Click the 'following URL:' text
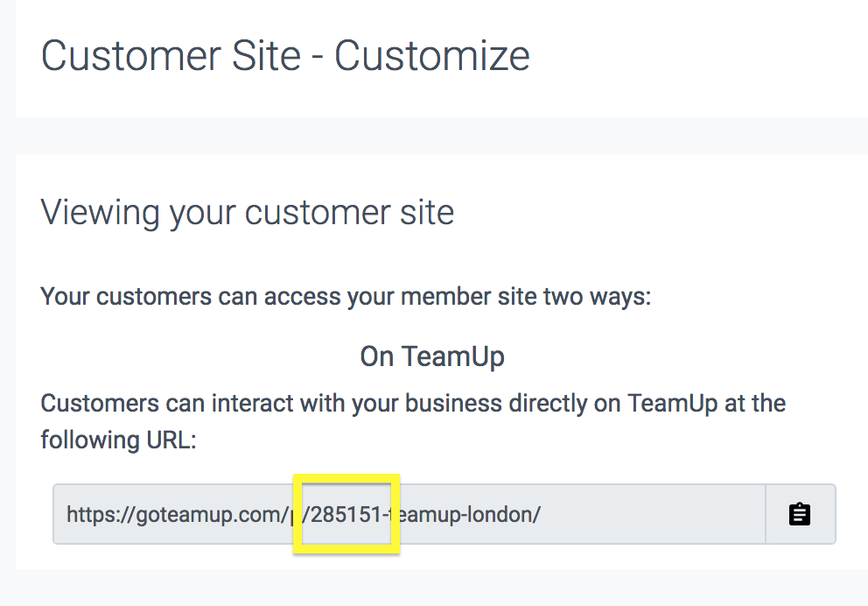Image resolution: width=868 pixels, height=606 pixels. tap(118, 439)
